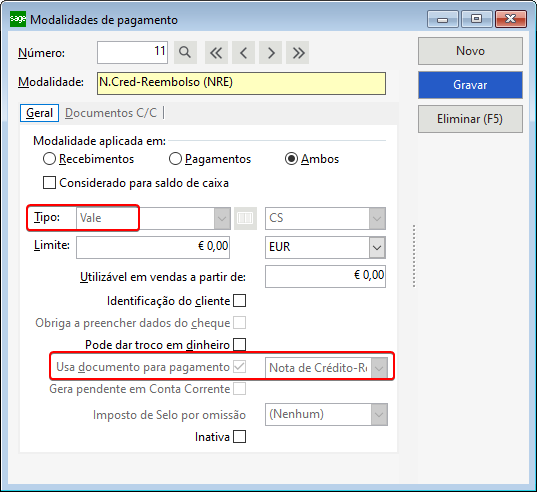Go to first record with double-left arrows

pos(216,52)
